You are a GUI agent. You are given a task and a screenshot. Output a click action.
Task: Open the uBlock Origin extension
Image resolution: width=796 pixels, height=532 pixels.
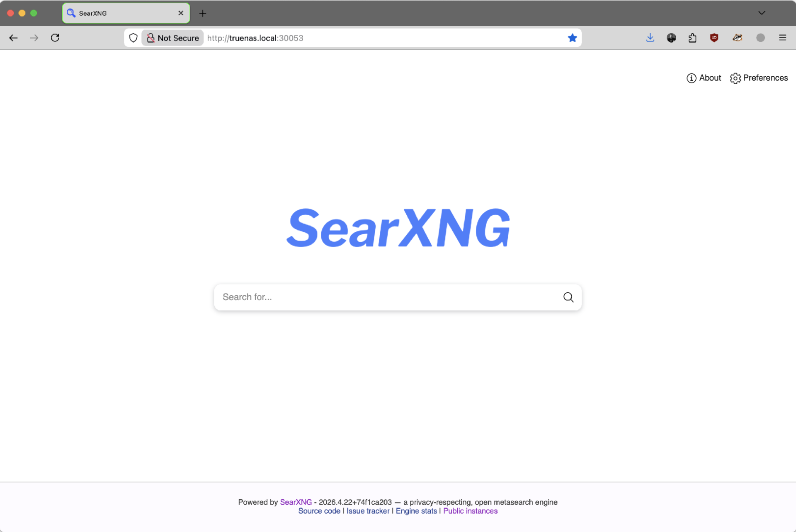coord(714,38)
